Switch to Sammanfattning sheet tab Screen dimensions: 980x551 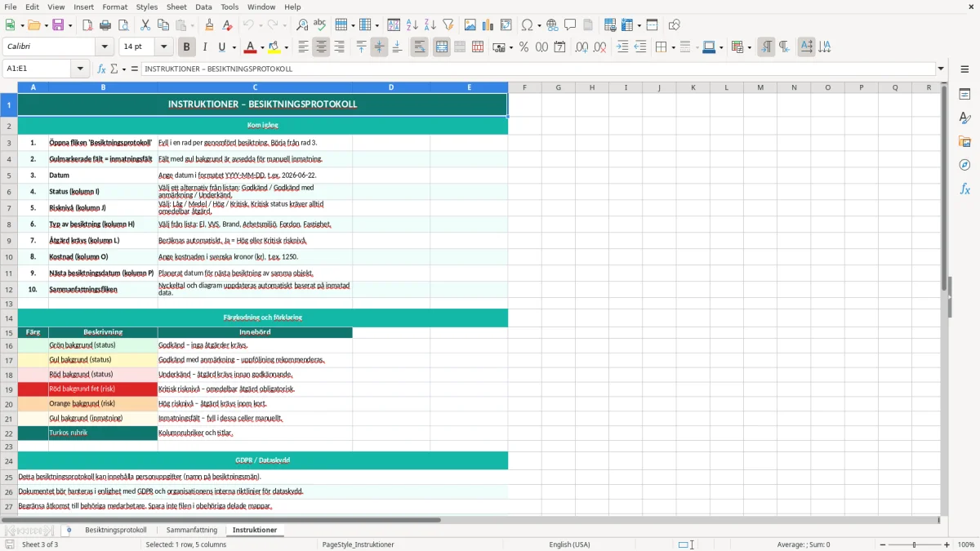click(x=192, y=530)
